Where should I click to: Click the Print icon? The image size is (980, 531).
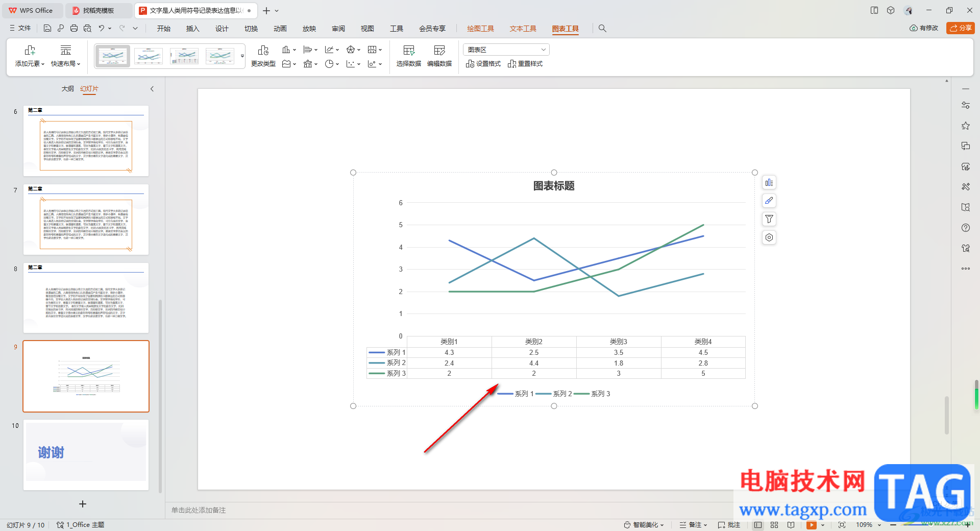tap(74, 29)
